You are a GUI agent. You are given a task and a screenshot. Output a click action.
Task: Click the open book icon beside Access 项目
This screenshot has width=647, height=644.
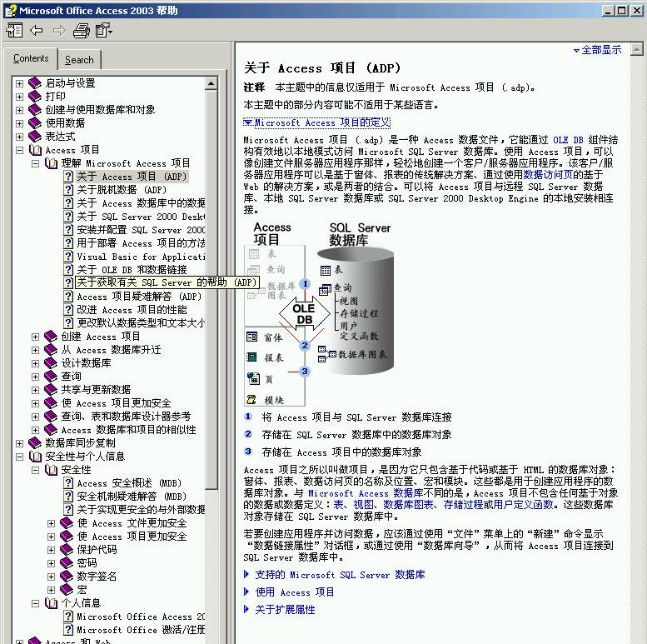pos(36,150)
